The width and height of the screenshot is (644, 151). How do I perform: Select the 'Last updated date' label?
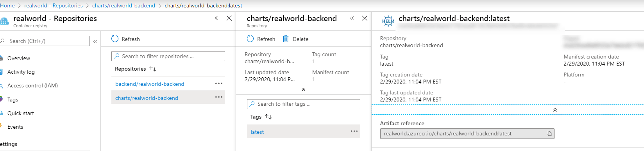267,72
